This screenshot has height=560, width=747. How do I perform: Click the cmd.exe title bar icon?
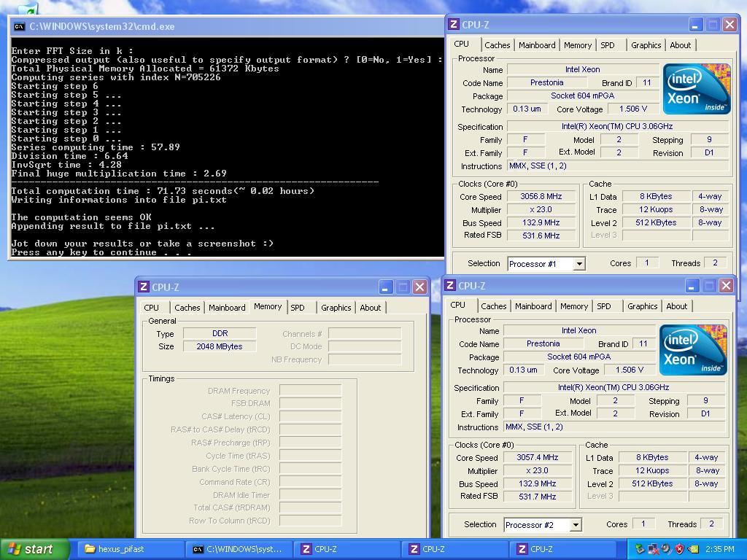point(19,26)
